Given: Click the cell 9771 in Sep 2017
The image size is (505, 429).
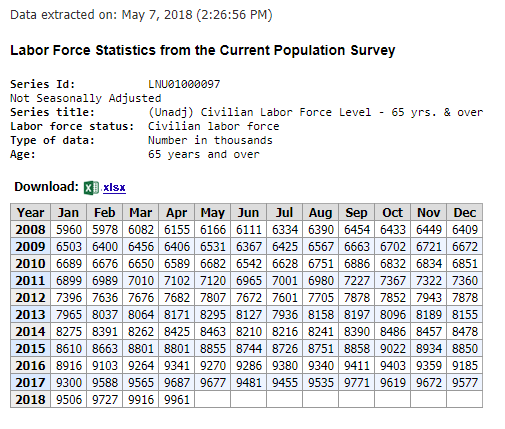Looking at the screenshot, I should [x=356, y=382].
